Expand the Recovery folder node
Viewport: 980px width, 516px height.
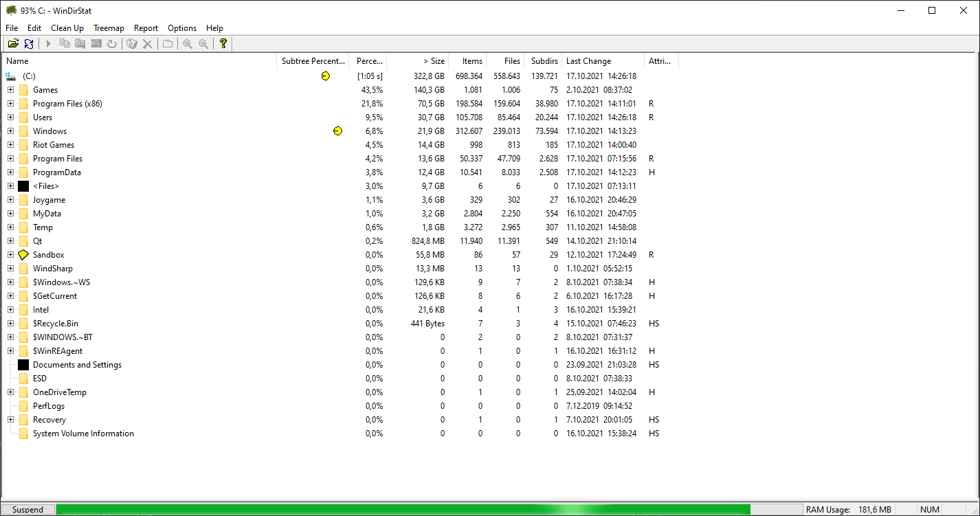click(x=10, y=420)
